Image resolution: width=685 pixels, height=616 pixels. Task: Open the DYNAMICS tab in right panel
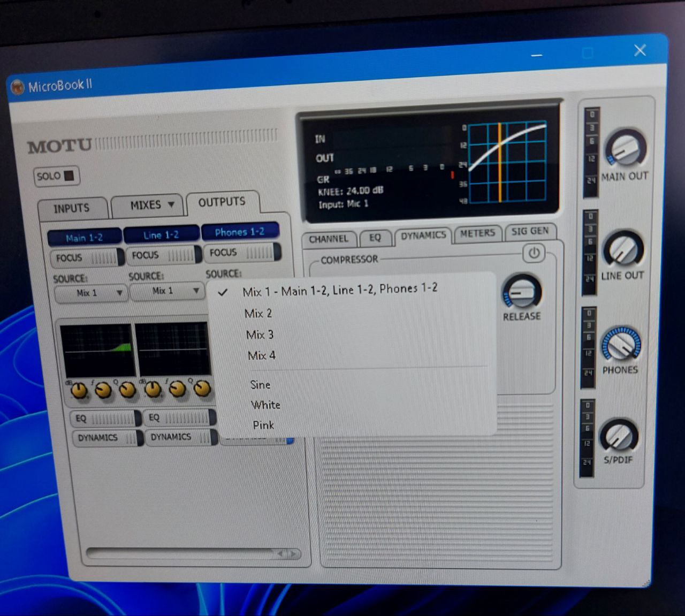point(423,235)
